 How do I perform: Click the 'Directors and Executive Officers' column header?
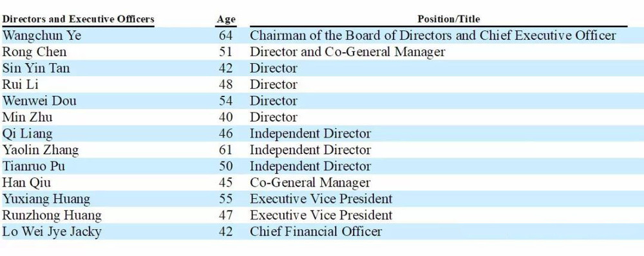pyautogui.click(x=78, y=19)
